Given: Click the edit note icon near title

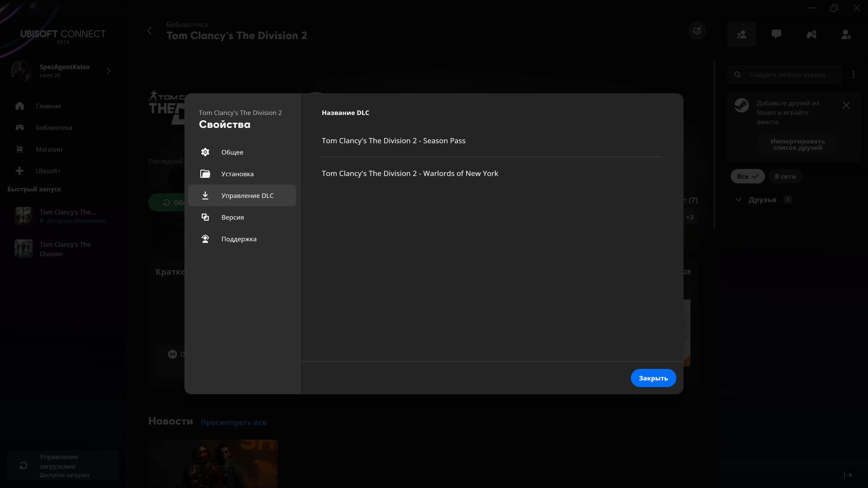Looking at the screenshot, I should (x=697, y=31).
